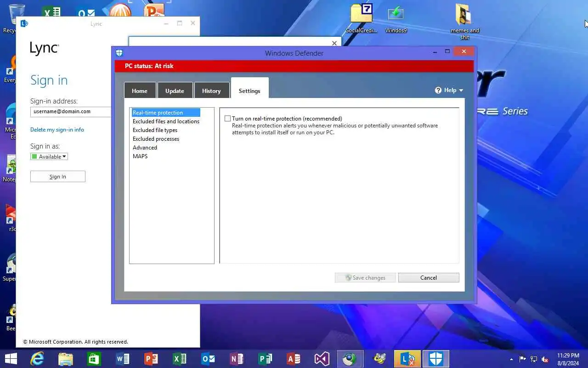Viewport: 588px width, 368px height.
Task: Open Excel from the taskbar
Action: click(x=180, y=359)
